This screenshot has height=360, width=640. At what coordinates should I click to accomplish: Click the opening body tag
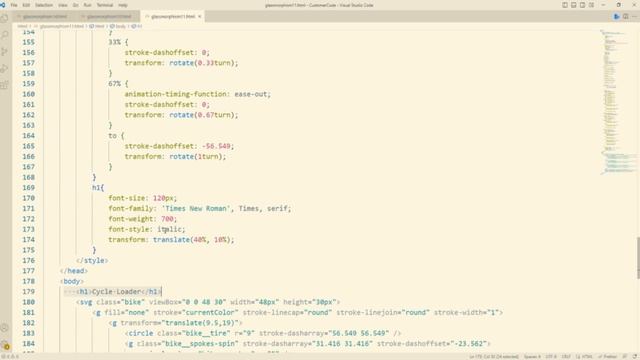[71, 282]
